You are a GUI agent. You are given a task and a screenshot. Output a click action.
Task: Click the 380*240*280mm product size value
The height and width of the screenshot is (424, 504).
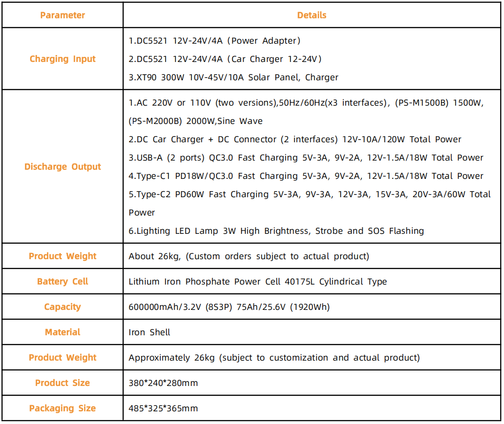[x=163, y=383]
